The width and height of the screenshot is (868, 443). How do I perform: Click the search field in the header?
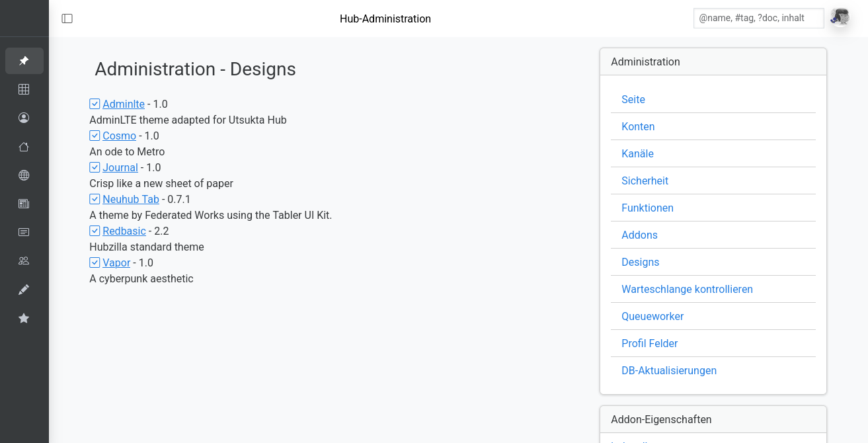point(758,18)
